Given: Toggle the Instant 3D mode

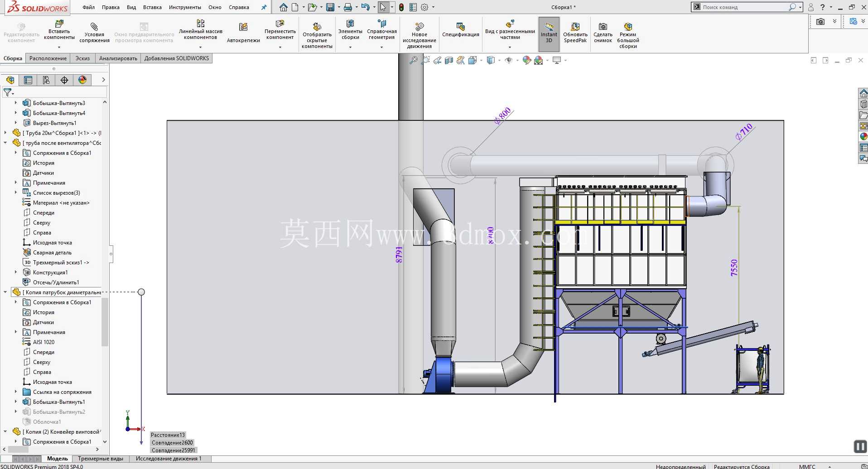Looking at the screenshot, I should click(549, 33).
